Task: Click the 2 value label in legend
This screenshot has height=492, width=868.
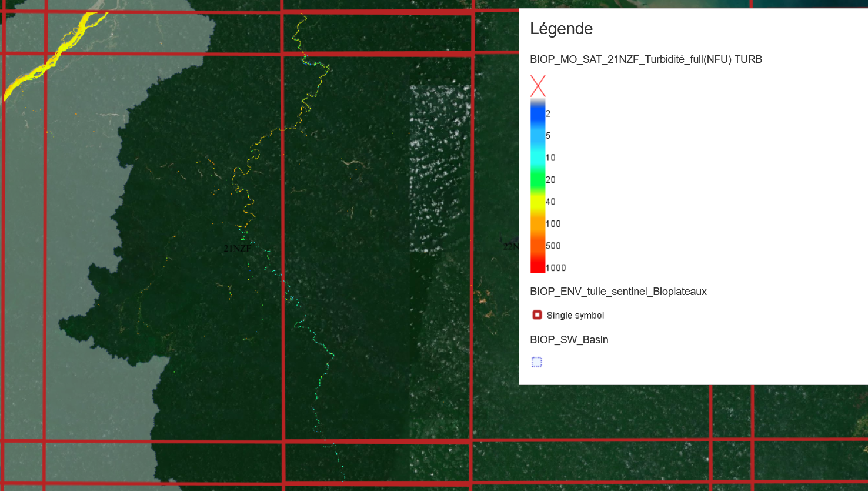Action: [x=548, y=114]
